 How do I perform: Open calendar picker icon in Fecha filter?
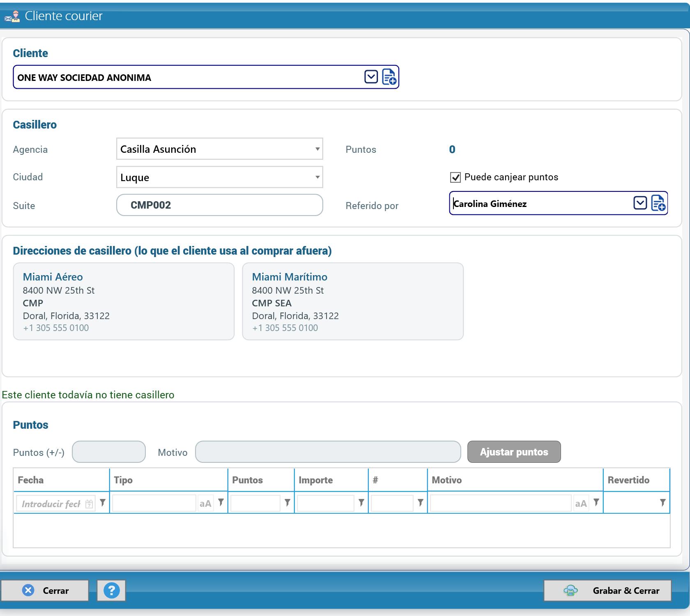(89, 504)
